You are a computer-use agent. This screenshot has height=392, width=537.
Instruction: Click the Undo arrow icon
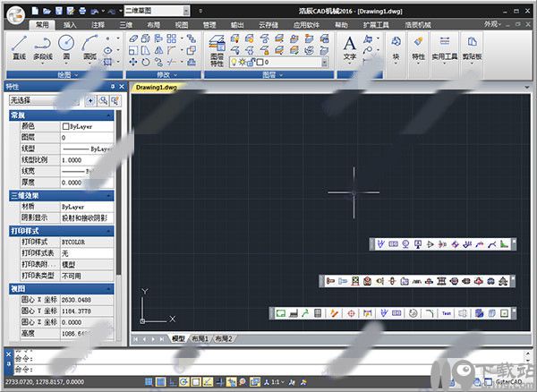click(x=95, y=12)
